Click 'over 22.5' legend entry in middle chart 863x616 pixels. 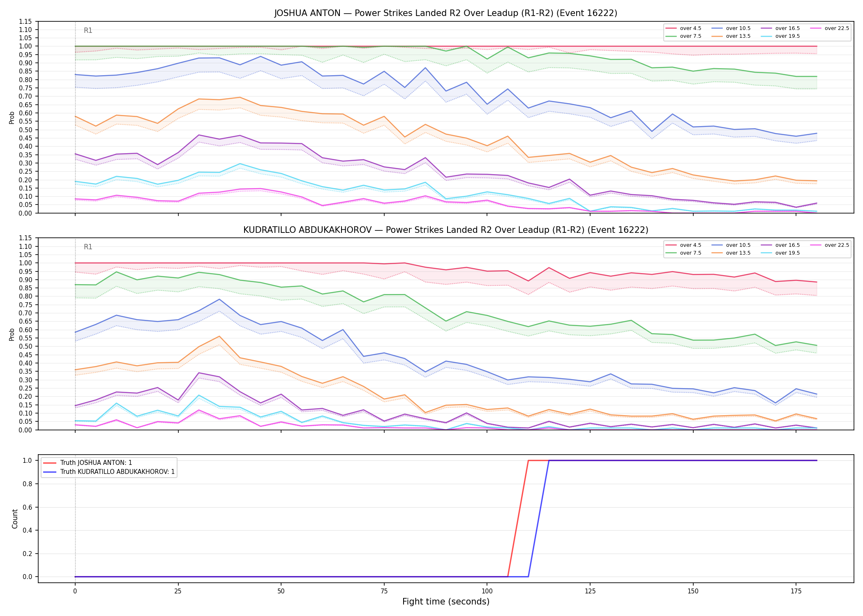830,245
